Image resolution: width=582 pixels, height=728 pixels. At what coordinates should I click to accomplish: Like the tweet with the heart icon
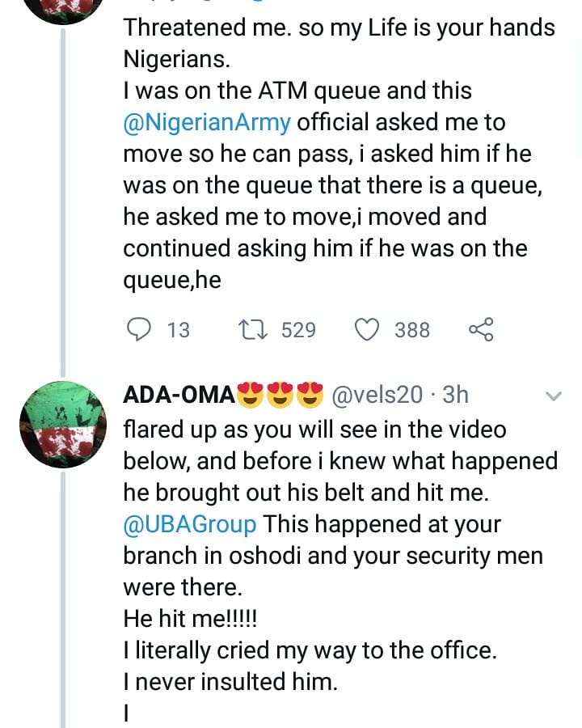coord(368,329)
